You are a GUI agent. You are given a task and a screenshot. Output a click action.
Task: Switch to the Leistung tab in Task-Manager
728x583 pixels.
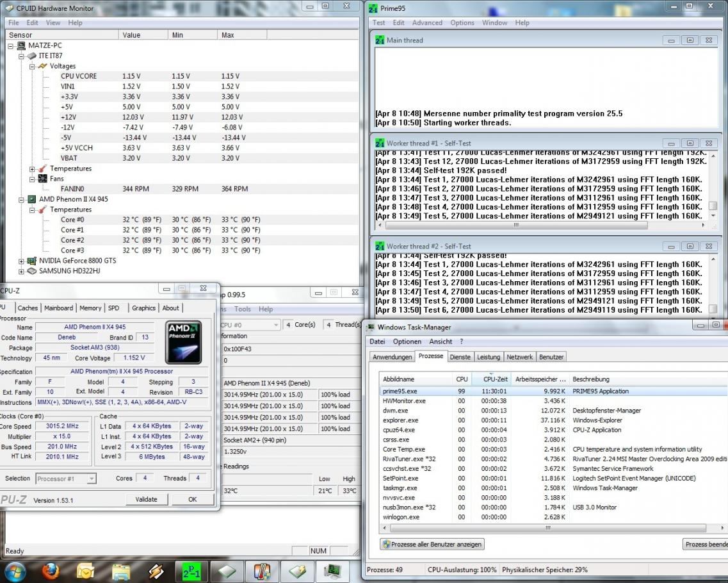489,357
